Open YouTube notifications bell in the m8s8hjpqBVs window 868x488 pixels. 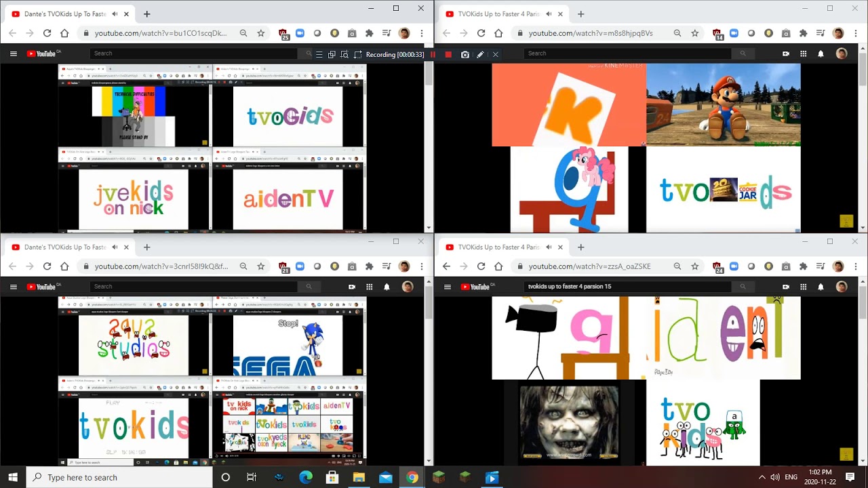click(x=821, y=54)
